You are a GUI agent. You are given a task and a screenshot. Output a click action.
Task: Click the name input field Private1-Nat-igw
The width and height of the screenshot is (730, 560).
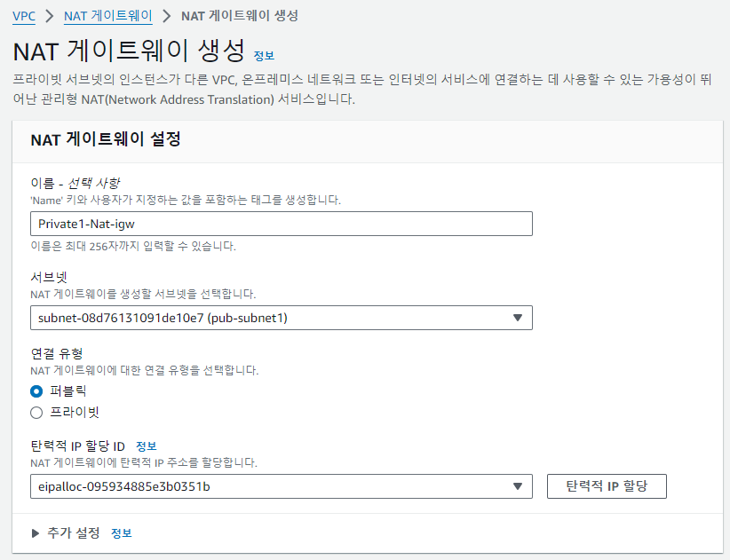coord(282,224)
